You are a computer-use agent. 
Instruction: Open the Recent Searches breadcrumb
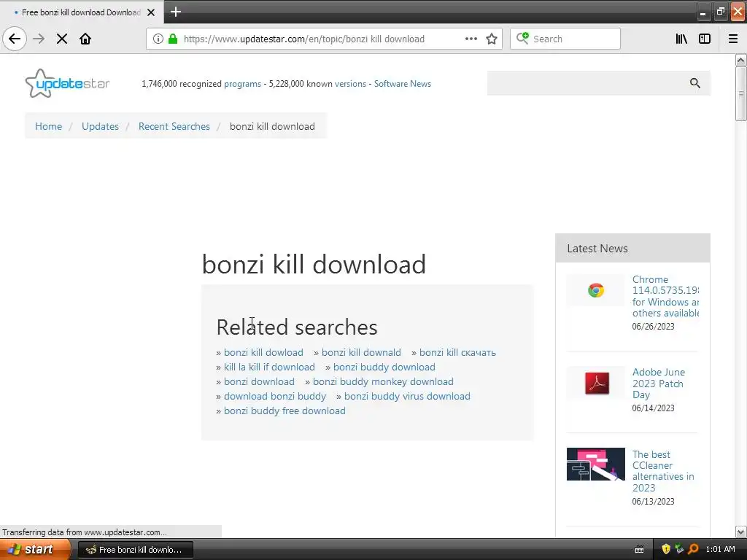(174, 126)
